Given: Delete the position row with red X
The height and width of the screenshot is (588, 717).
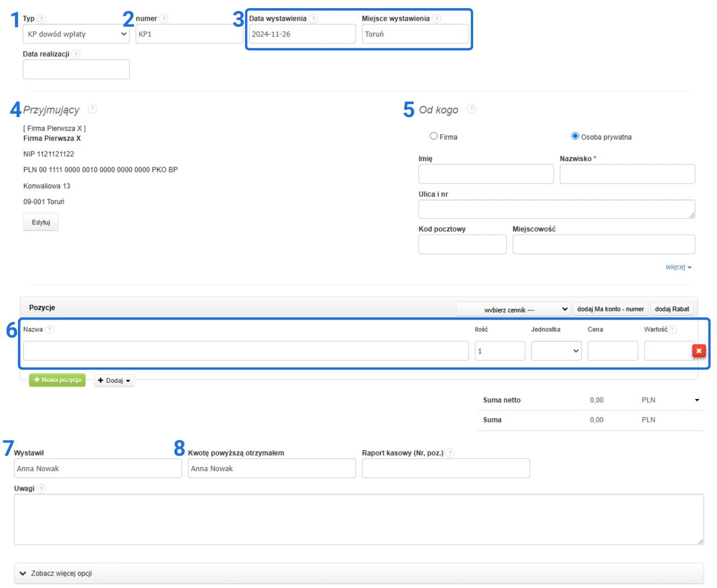Looking at the screenshot, I should (698, 351).
